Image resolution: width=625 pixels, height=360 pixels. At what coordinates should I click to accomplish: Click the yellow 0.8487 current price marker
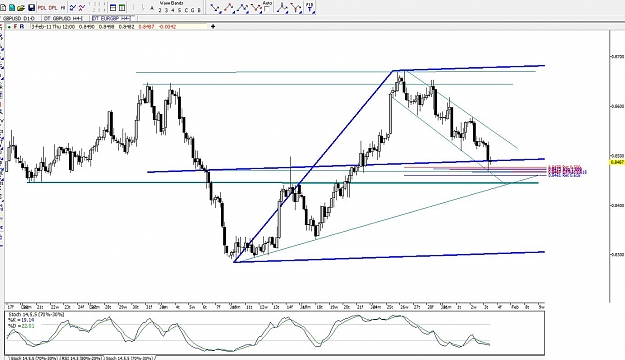[x=617, y=162]
